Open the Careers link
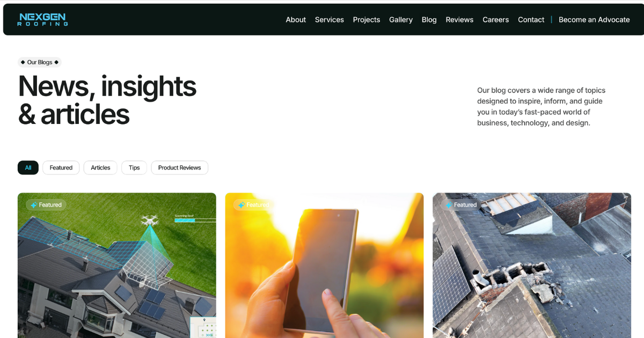 click(x=495, y=20)
